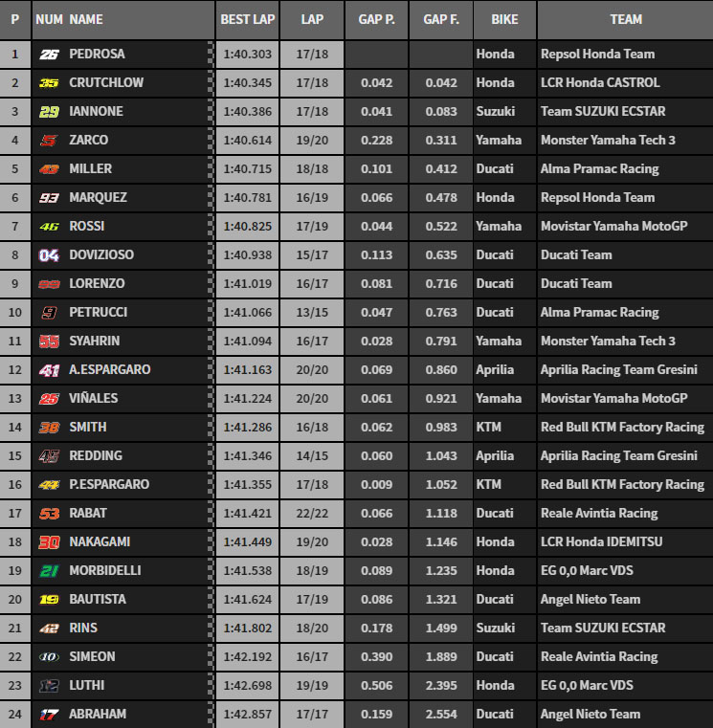
Task: Click Dovizioso's number 04 rider icon
Action: pyautogui.click(x=49, y=255)
